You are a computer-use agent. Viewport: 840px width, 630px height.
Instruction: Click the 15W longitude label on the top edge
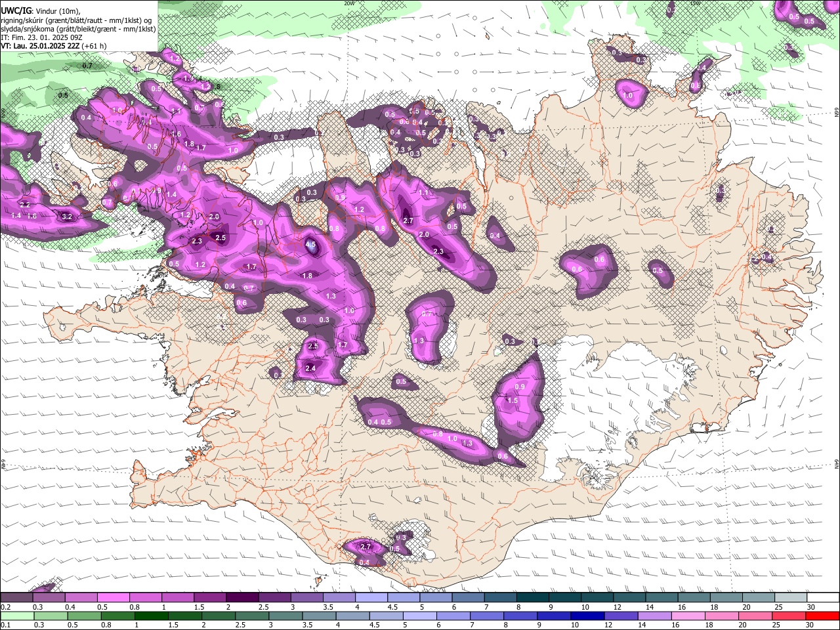[697, 3]
